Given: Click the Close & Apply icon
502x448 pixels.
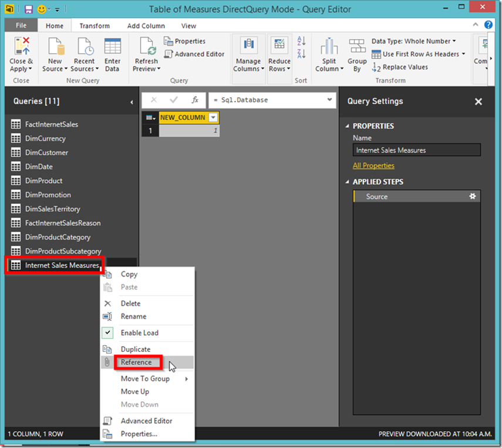Looking at the screenshot, I should pyautogui.click(x=22, y=46).
